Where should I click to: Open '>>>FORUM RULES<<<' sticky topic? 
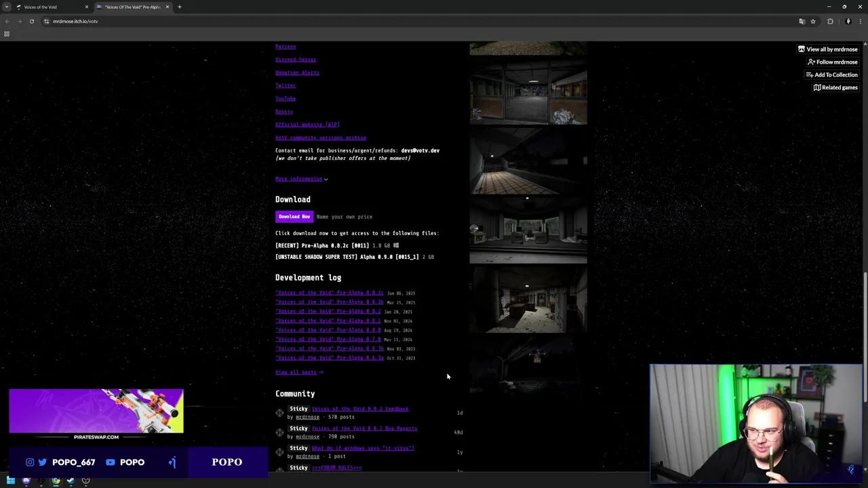click(x=337, y=468)
